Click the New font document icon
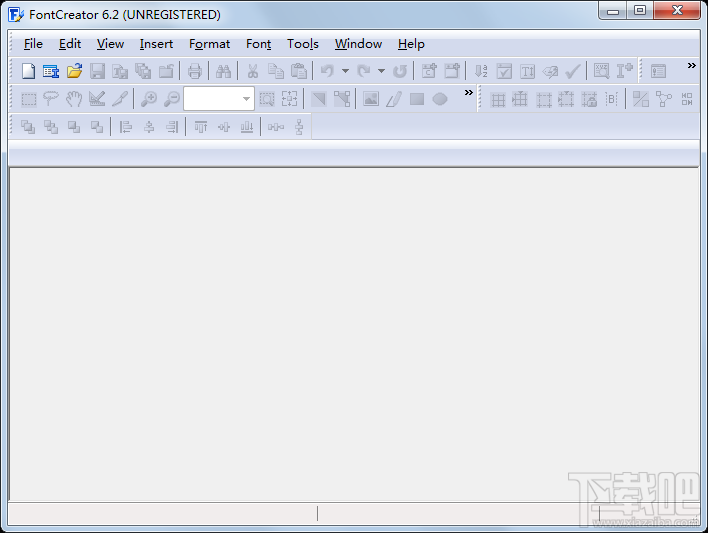 click(28, 71)
